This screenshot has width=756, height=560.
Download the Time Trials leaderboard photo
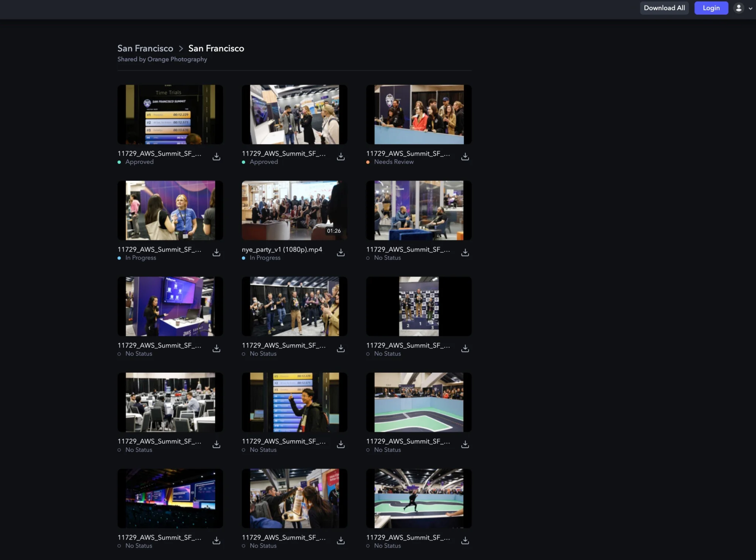click(x=216, y=157)
